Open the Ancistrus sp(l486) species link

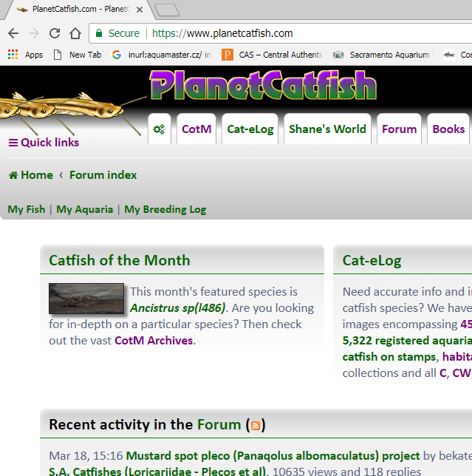click(x=178, y=308)
